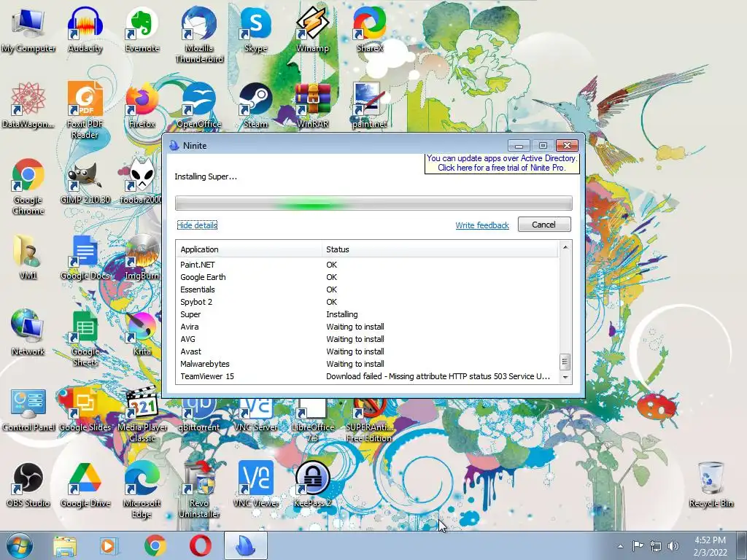The image size is (747, 560).
Task: Open Media Player Classic shortcut
Action: 142,413
